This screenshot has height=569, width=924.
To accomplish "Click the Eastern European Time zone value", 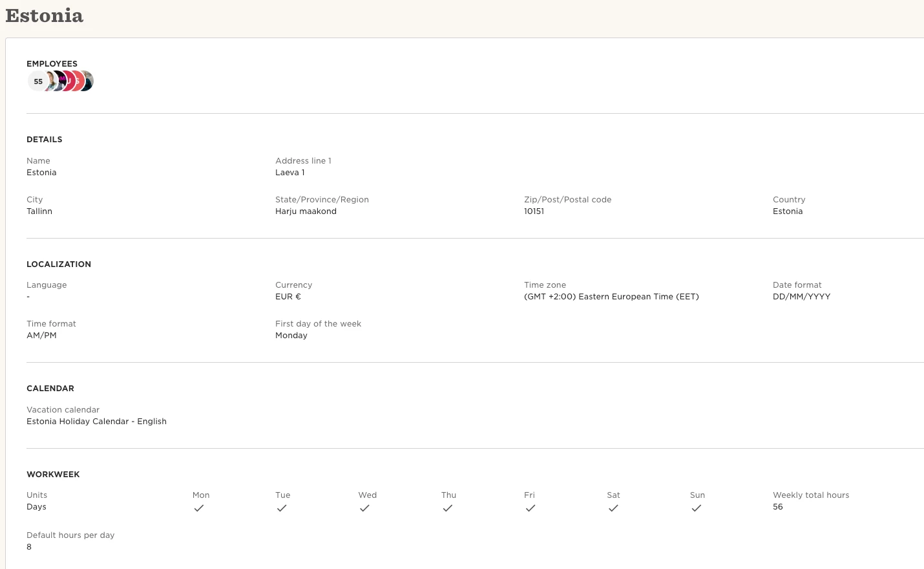I will click(611, 297).
